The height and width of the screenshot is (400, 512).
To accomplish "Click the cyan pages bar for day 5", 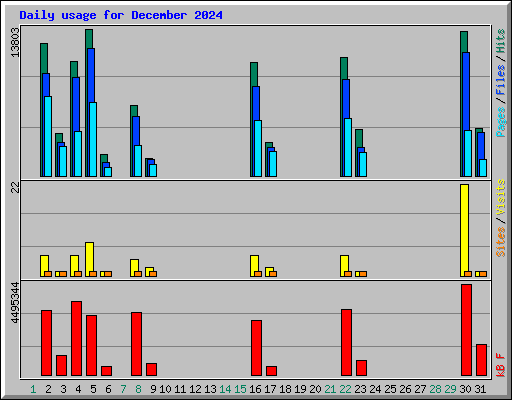I will point(93,139).
